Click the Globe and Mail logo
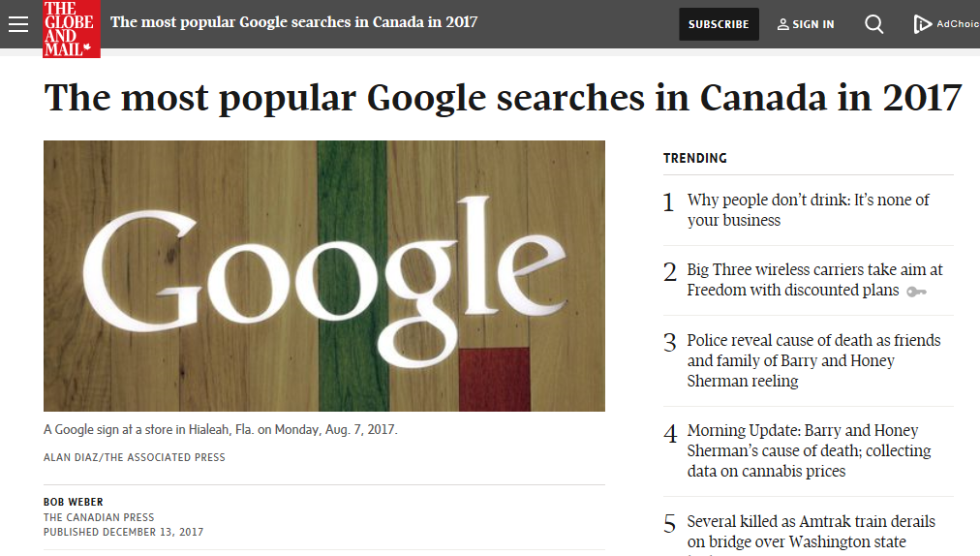 (x=72, y=29)
